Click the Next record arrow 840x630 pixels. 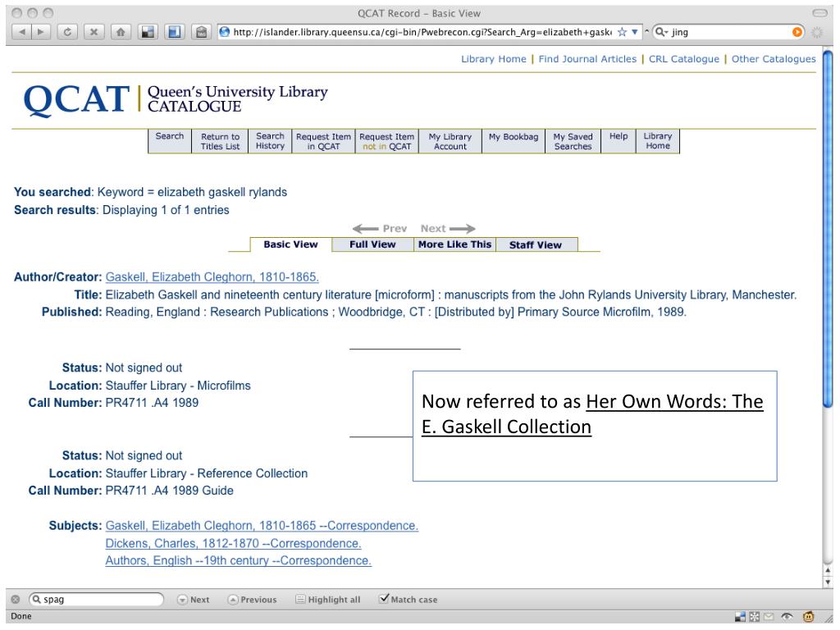coord(448,229)
